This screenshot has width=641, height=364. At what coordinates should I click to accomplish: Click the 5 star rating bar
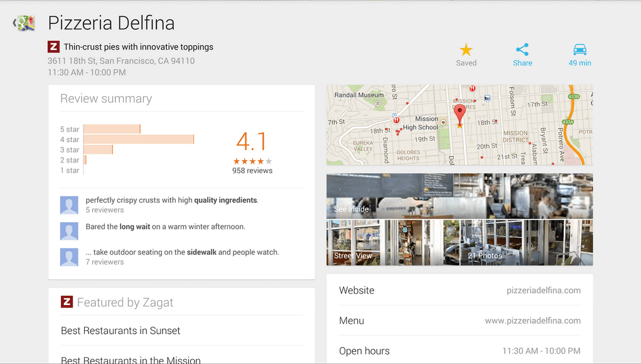pyautogui.click(x=112, y=129)
